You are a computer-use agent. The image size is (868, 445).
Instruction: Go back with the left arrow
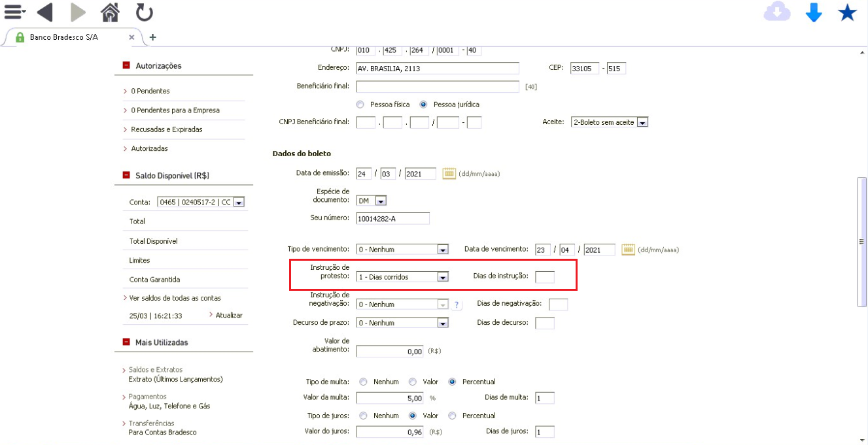coord(44,12)
